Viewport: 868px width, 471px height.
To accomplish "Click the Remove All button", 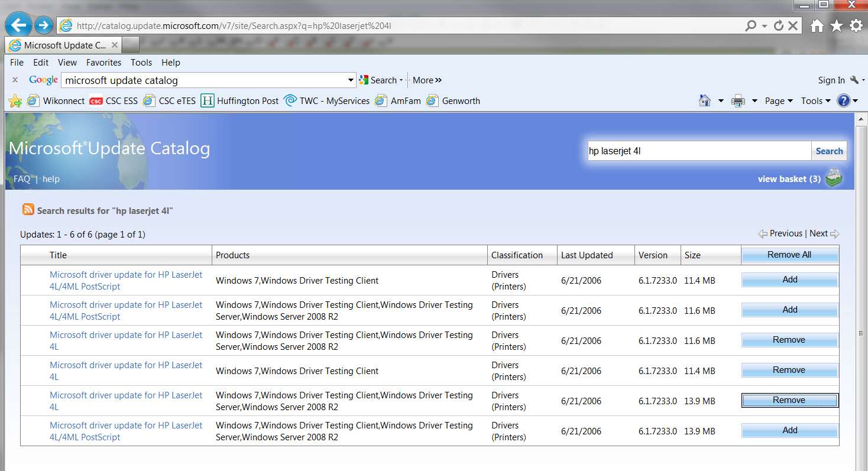I will coord(789,255).
